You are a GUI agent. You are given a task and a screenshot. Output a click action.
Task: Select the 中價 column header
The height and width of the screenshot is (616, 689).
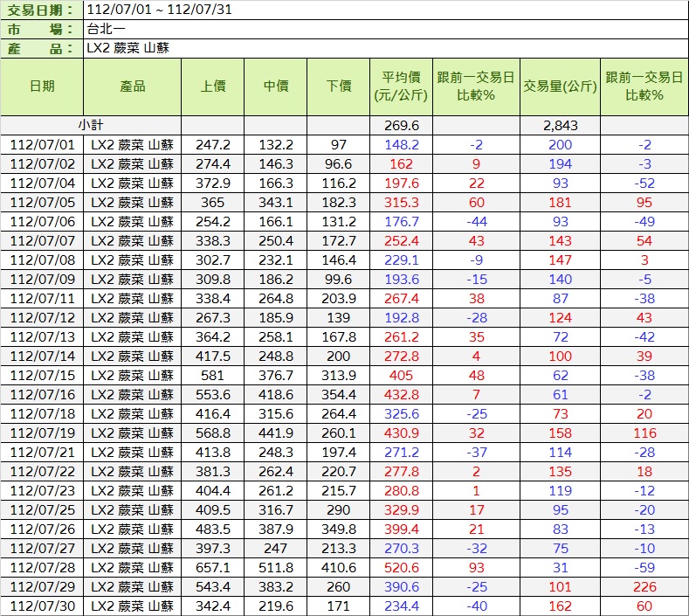[x=277, y=86]
